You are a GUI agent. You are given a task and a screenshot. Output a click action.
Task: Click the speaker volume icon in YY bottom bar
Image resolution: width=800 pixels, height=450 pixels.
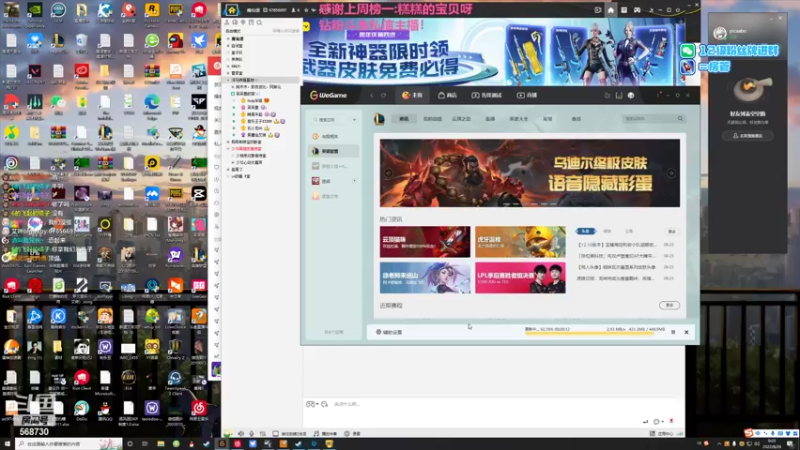tap(241, 434)
